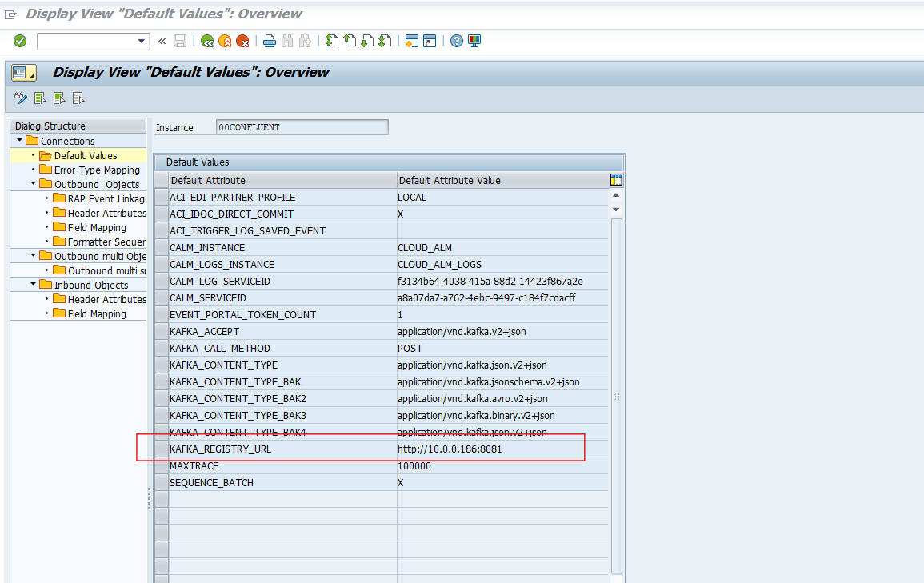Click the Find Next binoculars icon
Viewport: 924px width, 583px height.
[305, 42]
